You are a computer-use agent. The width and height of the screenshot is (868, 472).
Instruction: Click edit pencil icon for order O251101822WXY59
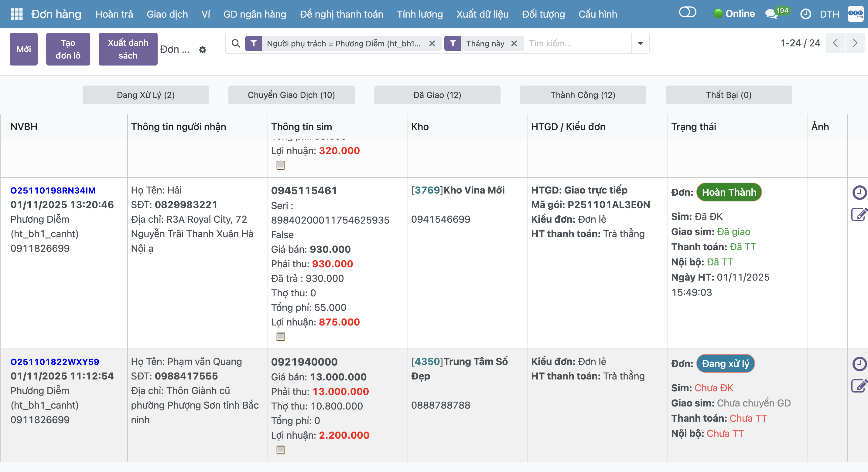point(859,386)
